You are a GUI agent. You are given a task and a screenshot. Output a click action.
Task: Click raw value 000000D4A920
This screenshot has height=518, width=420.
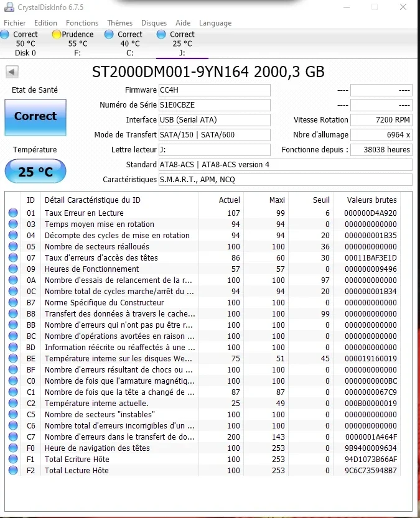[370, 213]
